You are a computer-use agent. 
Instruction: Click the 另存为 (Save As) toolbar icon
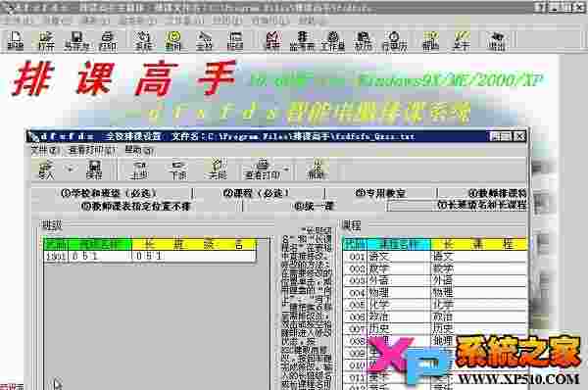(76, 40)
